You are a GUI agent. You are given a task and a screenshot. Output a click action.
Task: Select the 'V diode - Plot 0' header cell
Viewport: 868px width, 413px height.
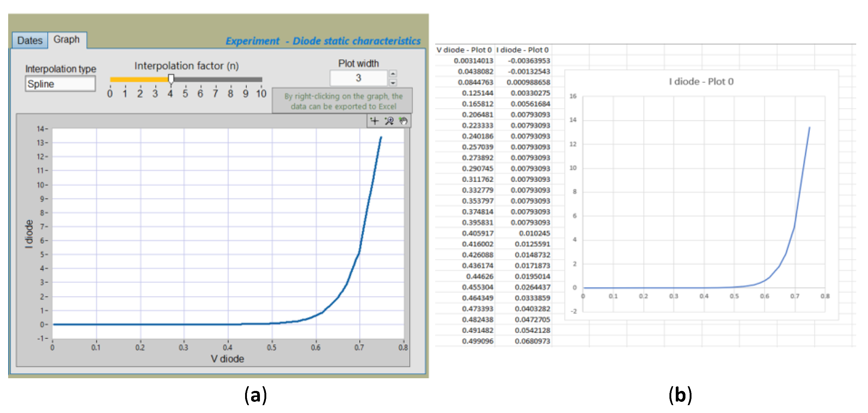pos(464,50)
